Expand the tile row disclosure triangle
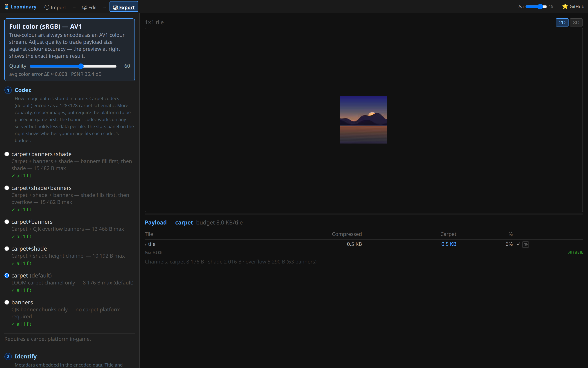Screen dimensions: 588x368 click(146, 245)
